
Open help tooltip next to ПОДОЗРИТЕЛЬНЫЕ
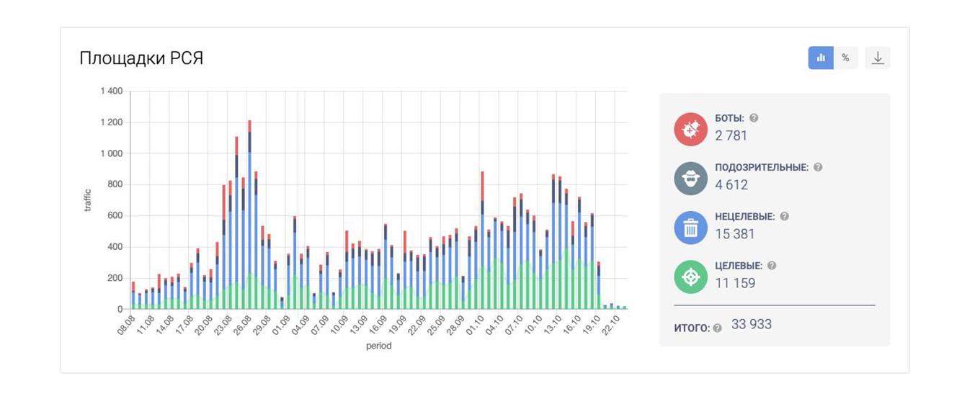818,167
